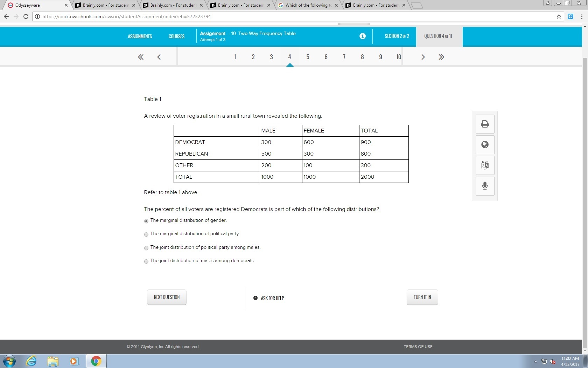Click the translate tool icon

[485, 165]
